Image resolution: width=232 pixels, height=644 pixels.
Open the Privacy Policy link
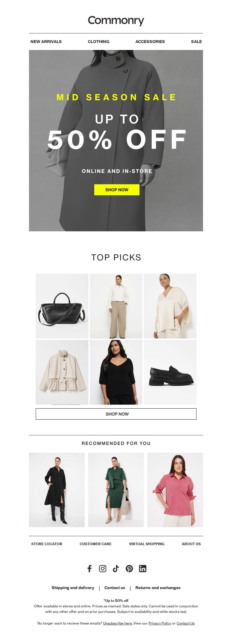[x=160, y=623]
